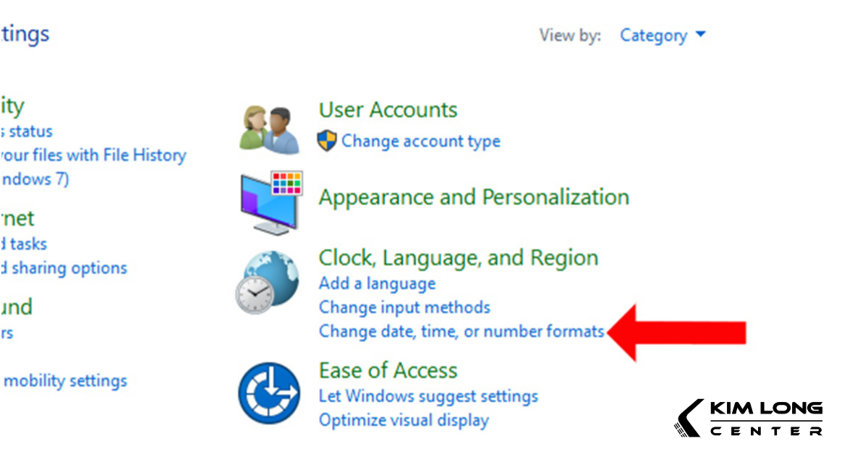Open the sharing options link
The image size is (868, 454).
[64, 268]
